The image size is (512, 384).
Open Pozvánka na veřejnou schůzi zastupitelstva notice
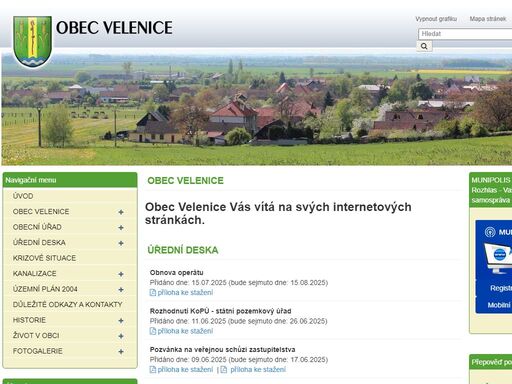(222, 350)
